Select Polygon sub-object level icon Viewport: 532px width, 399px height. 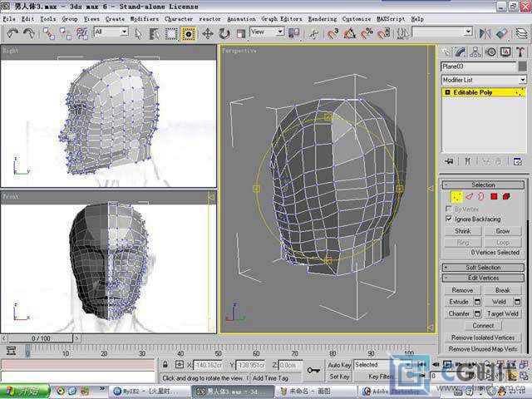coord(494,196)
